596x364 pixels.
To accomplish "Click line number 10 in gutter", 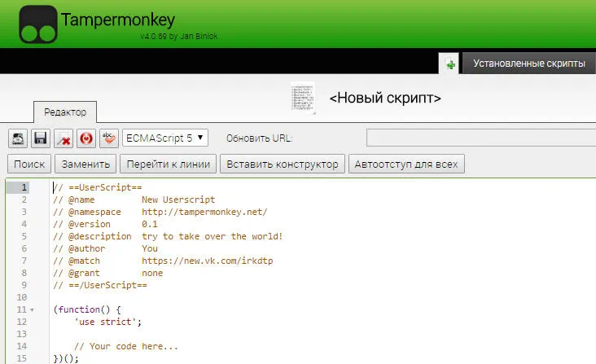I will pos(22,297).
